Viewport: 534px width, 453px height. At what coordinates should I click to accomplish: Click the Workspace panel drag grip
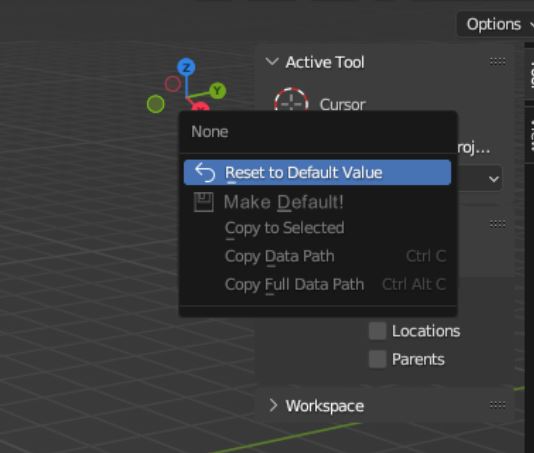pos(497,405)
